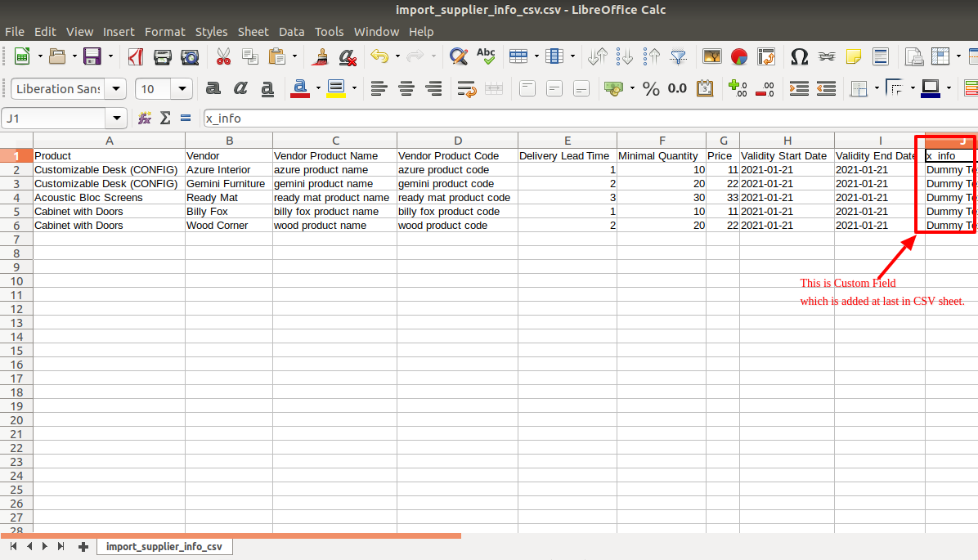
Task: Select the import_supplier_info_csv sheet tab
Action: [x=164, y=546]
